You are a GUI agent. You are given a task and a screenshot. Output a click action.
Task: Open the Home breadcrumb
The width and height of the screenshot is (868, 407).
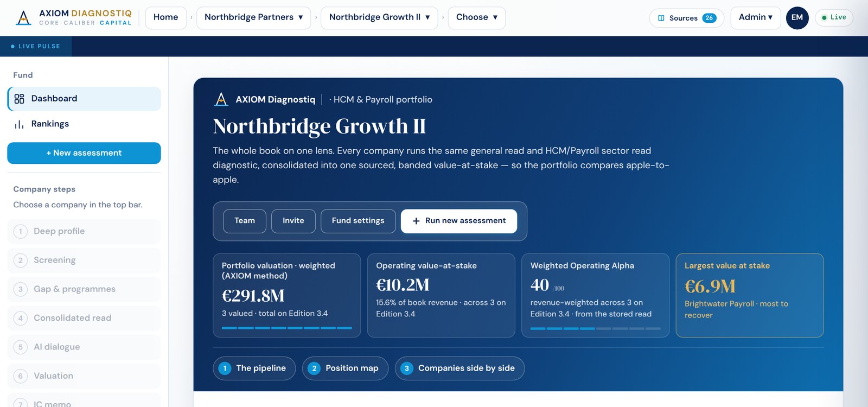click(165, 17)
